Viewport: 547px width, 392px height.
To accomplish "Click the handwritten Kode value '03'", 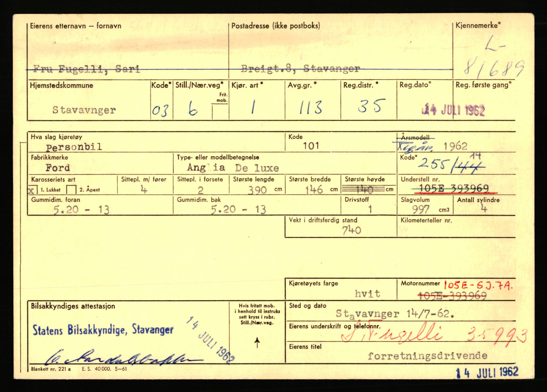I will coord(160,111).
